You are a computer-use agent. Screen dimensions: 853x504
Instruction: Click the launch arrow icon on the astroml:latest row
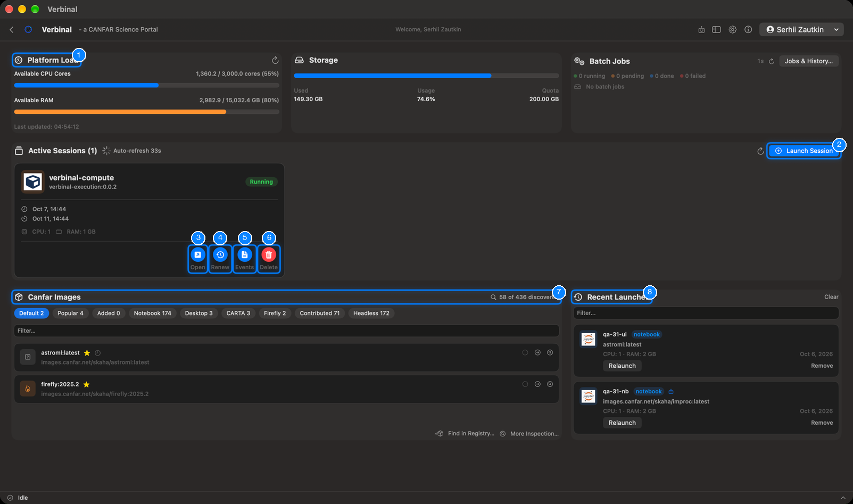pos(537,352)
